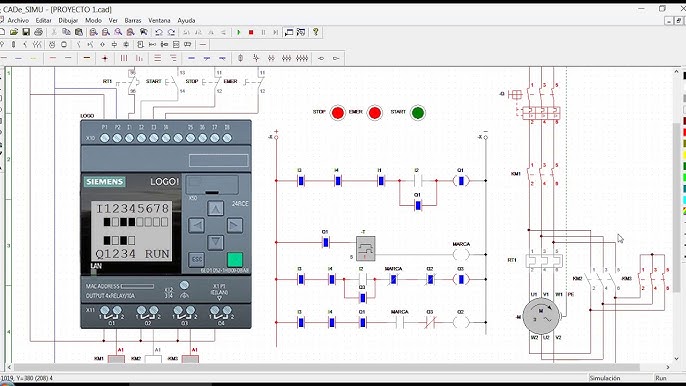The height and width of the screenshot is (386, 686).
Task: Pick the cyan color swatch in palette
Action: (684, 200)
